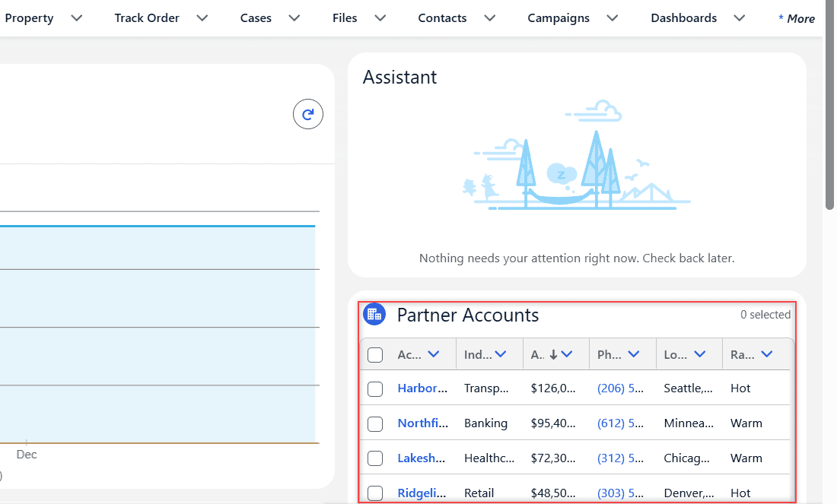Click the Hot rating in Harbor row
This screenshot has width=837, height=504.
click(x=740, y=388)
